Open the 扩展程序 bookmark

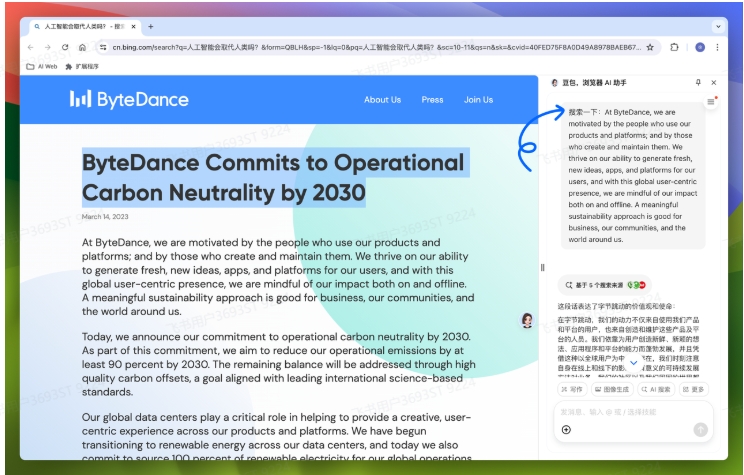coord(82,66)
